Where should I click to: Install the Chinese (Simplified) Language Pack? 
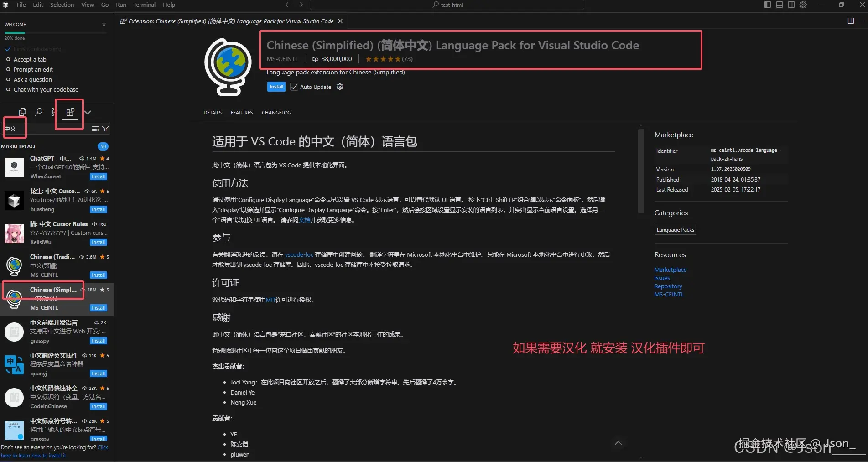point(276,87)
